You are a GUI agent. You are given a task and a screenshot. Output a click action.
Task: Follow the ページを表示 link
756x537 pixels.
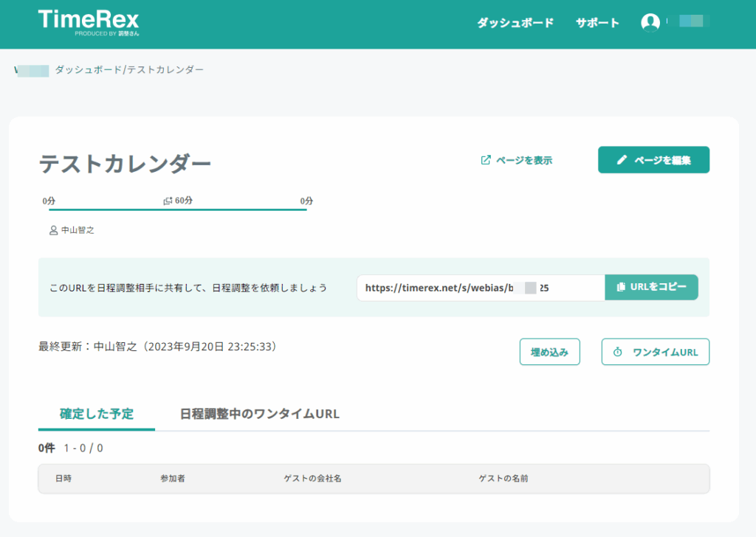[x=523, y=160]
